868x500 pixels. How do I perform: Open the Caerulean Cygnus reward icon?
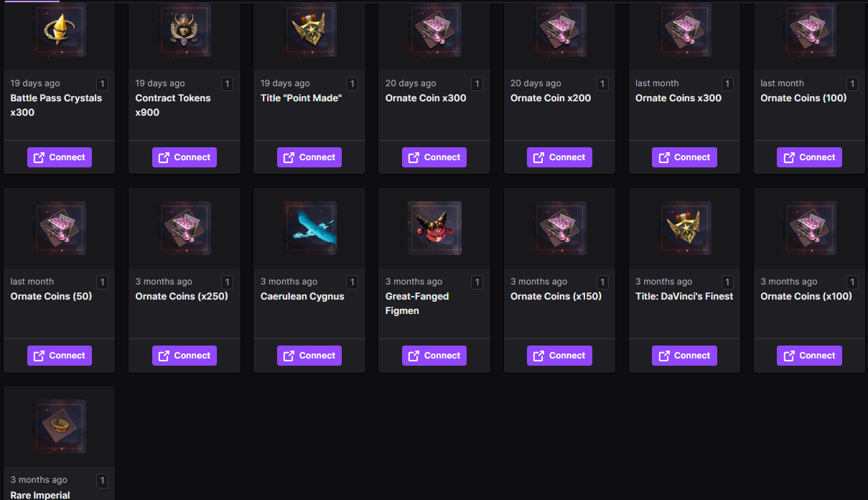tap(309, 228)
